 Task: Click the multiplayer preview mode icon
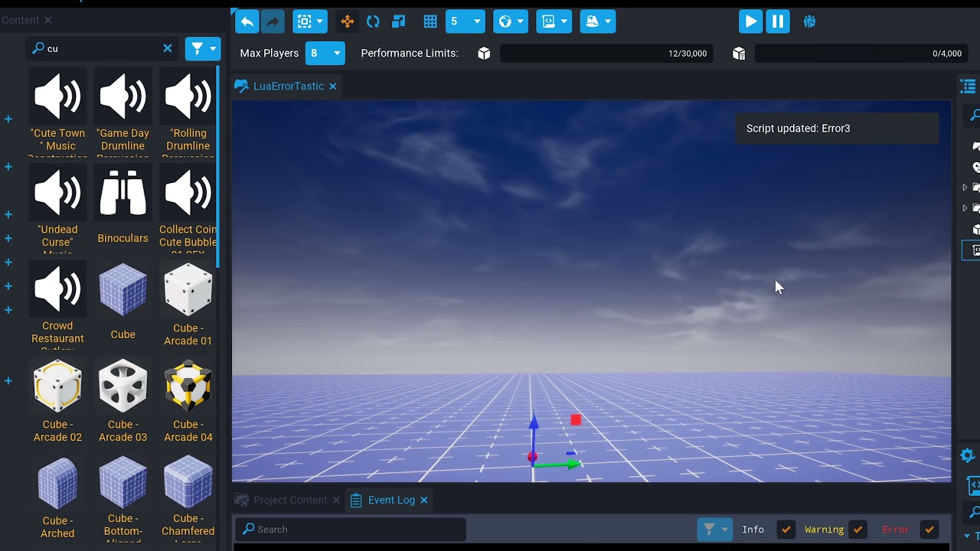point(809,21)
